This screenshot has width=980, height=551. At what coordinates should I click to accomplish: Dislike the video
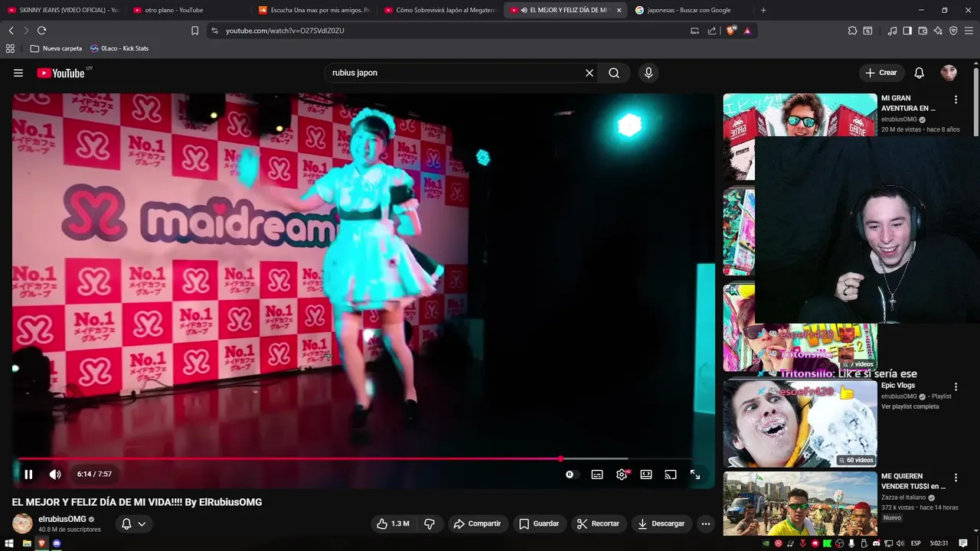click(x=430, y=523)
